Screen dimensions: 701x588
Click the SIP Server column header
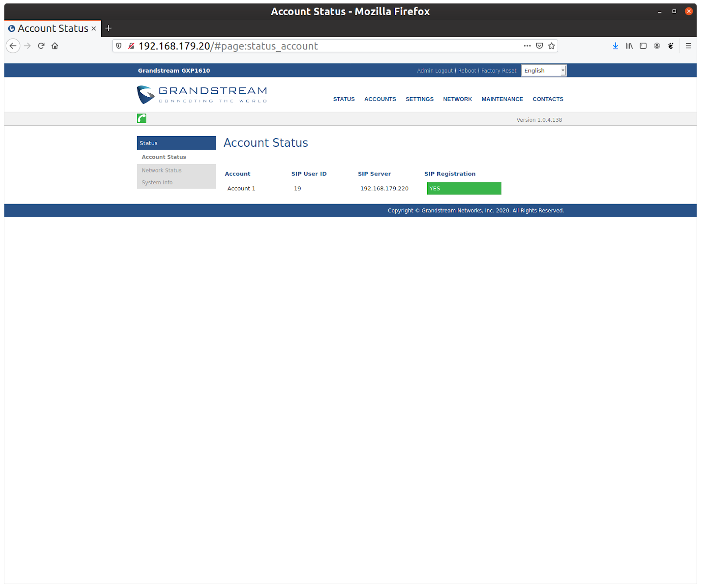(374, 174)
